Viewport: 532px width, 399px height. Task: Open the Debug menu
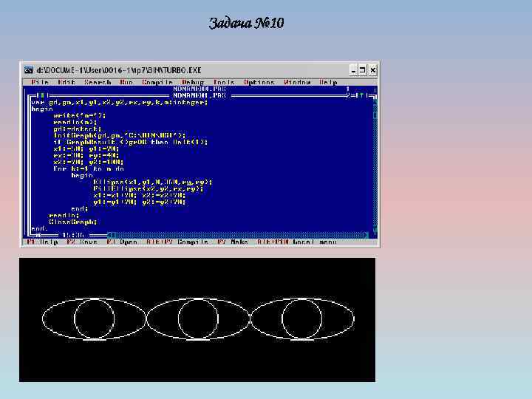click(x=193, y=82)
